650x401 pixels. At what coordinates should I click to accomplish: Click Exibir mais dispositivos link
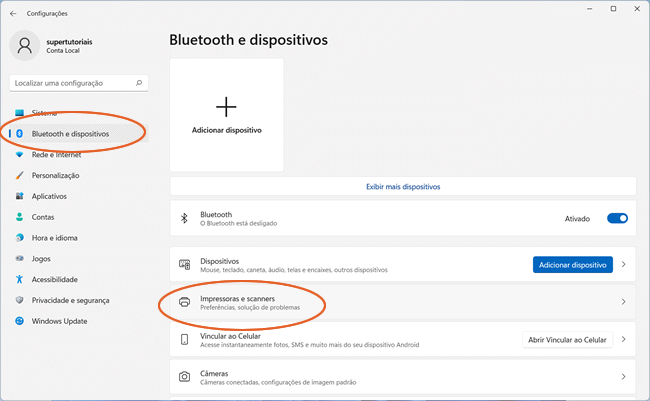[403, 186]
